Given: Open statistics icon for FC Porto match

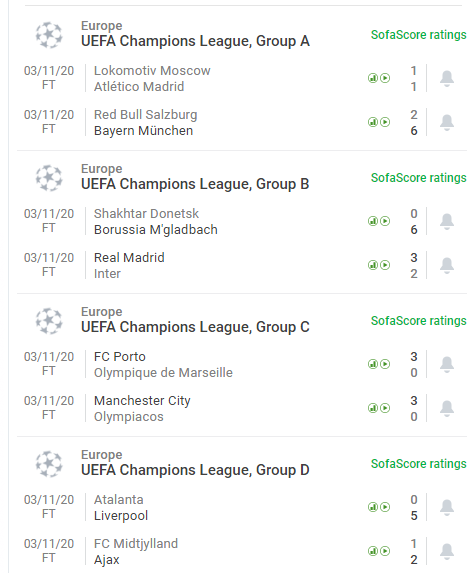Looking at the screenshot, I should [x=372, y=364].
